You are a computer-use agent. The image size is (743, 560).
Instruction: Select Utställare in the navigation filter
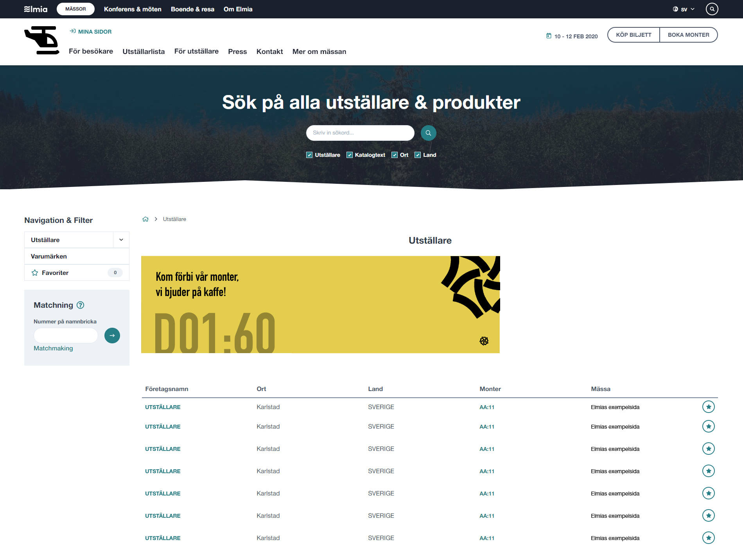click(x=69, y=240)
